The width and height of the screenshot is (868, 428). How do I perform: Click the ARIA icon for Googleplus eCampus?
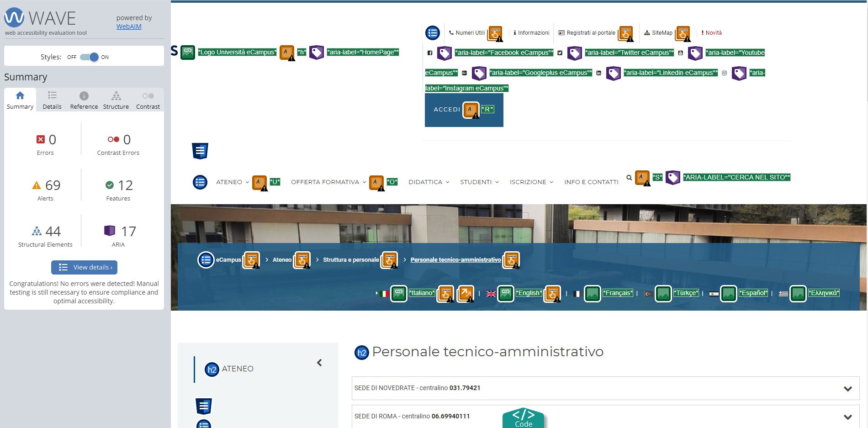point(479,73)
